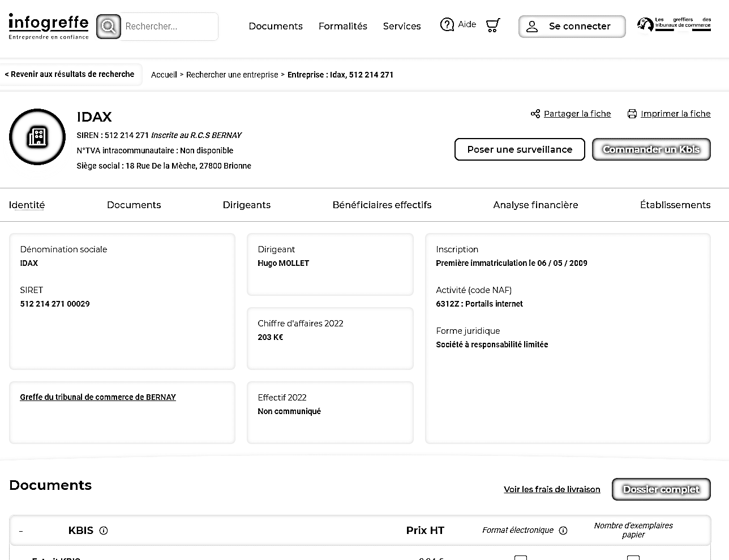Image resolution: width=729 pixels, height=560 pixels.
Task: Click the info icon next to KBIS
Action: 104,531
